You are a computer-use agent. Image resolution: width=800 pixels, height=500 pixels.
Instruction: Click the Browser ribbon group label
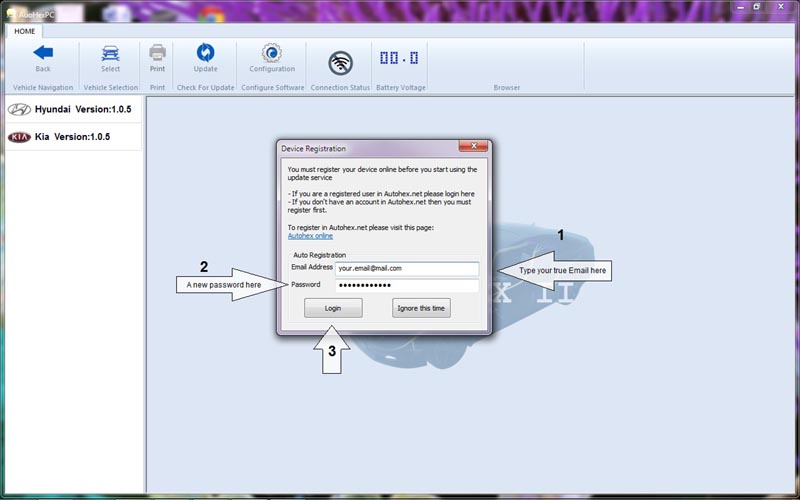(x=507, y=88)
